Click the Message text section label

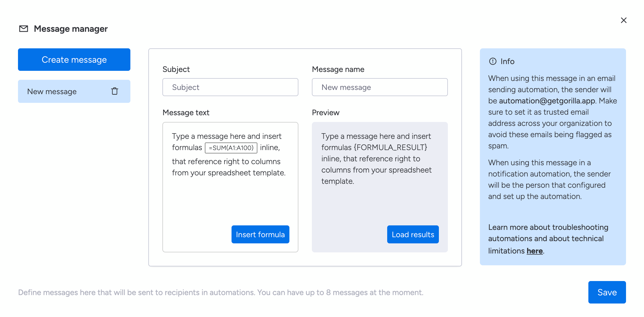(x=186, y=112)
